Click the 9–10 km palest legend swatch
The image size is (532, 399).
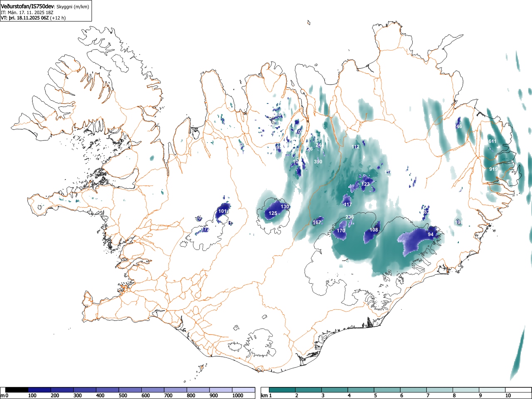coord(493,390)
